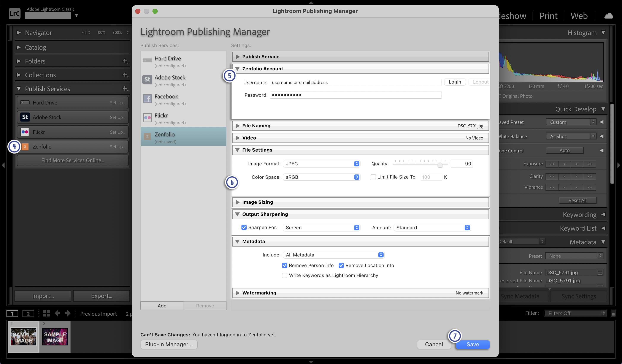Open the cloud sync status icon
Viewport: 622px width, 364px height.
608,16
